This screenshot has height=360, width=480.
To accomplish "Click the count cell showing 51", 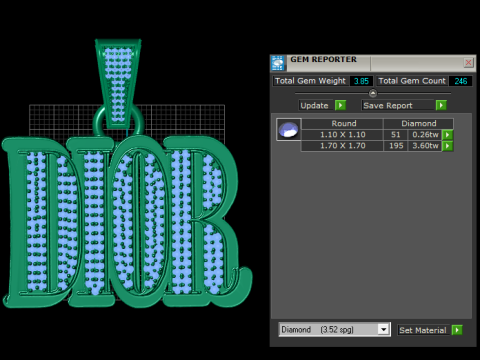I will (395, 135).
